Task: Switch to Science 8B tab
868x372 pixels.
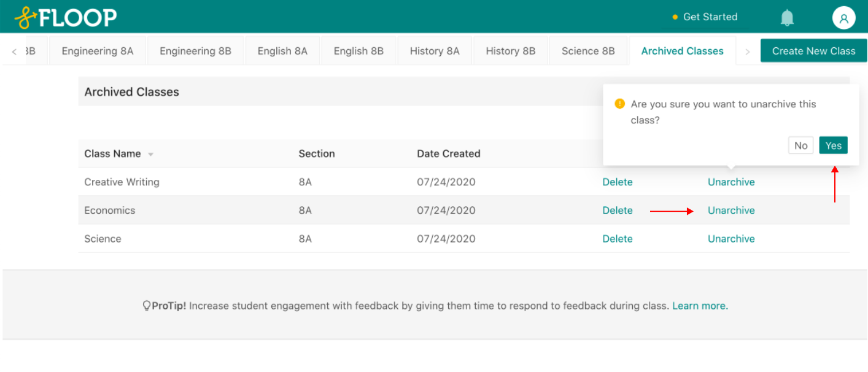Action: coord(588,51)
